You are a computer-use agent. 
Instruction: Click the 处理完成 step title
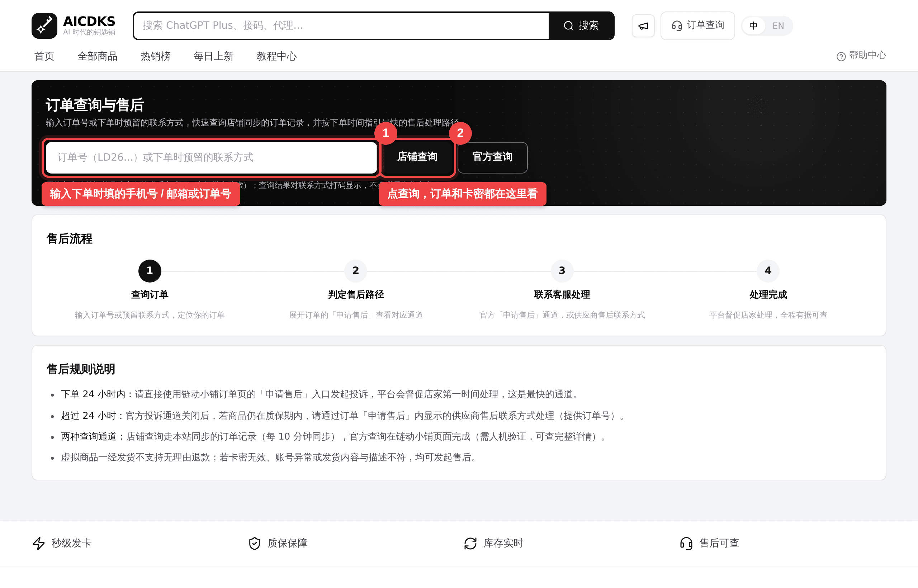coord(768,295)
